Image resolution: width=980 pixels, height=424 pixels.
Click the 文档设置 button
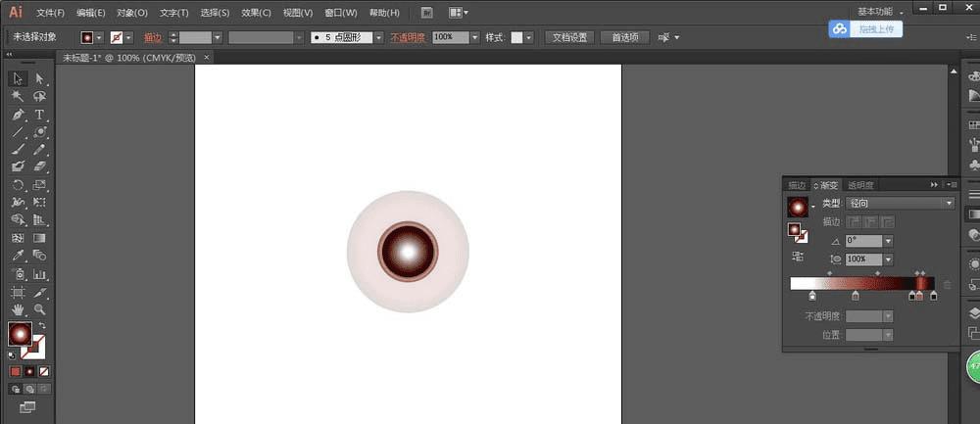point(569,37)
